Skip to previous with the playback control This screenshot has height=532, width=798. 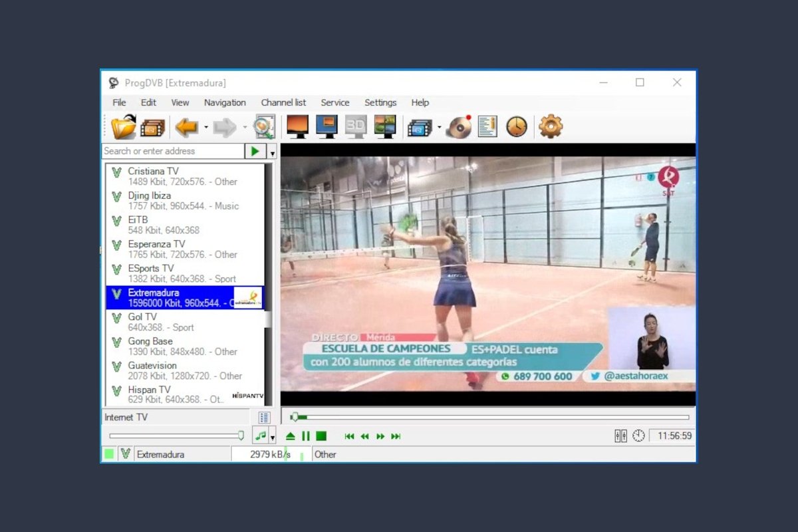349,436
